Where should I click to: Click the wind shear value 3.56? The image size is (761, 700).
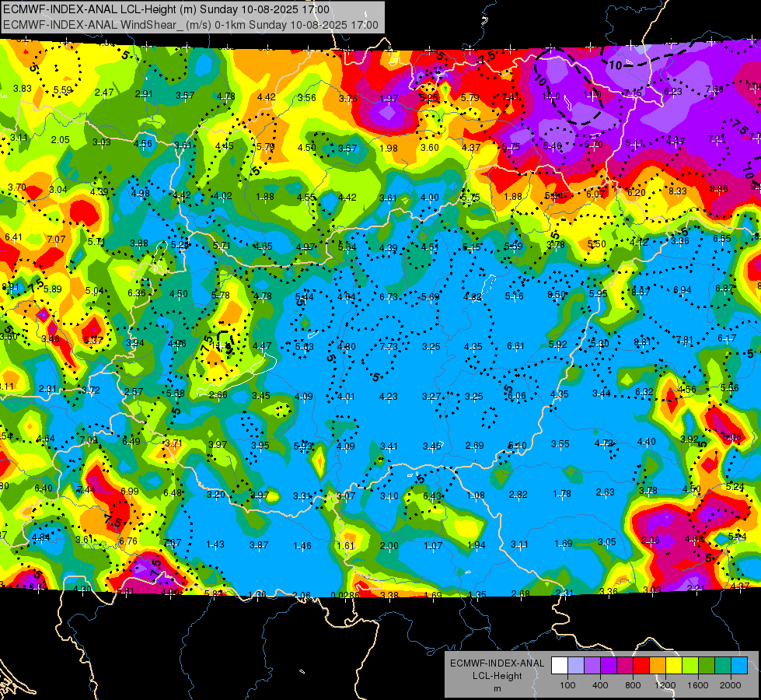307,98
